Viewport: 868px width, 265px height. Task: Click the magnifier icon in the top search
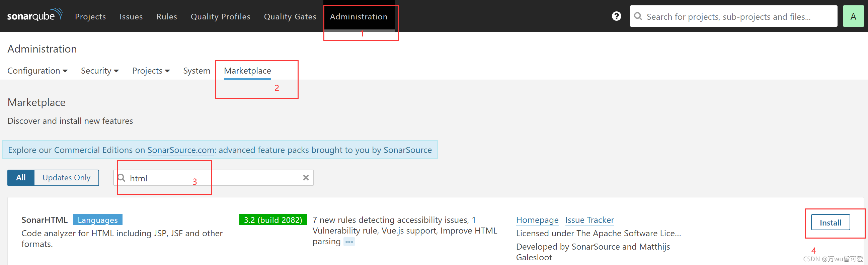[x=638, y=16]
